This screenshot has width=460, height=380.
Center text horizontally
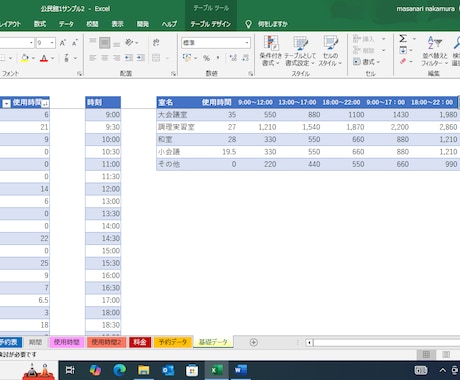coord(105,58)
